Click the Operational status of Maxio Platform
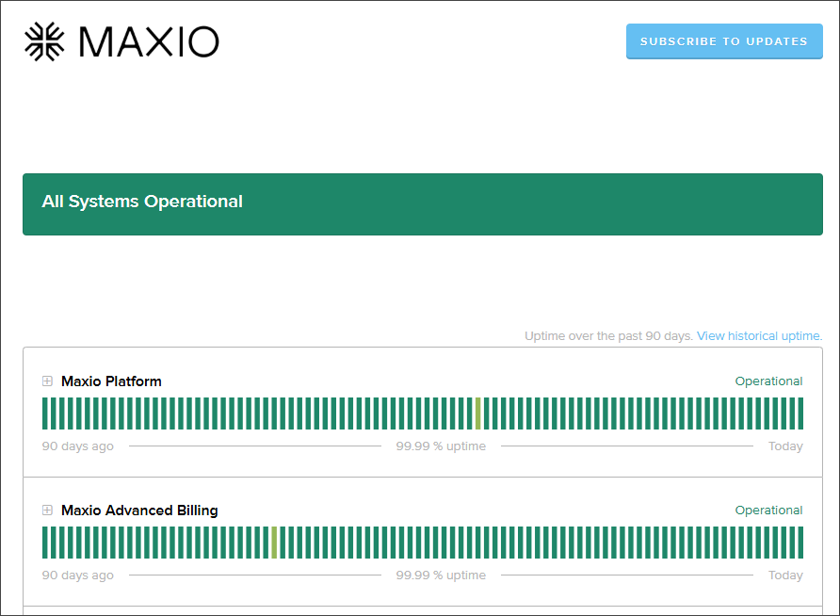 point(768,381)
